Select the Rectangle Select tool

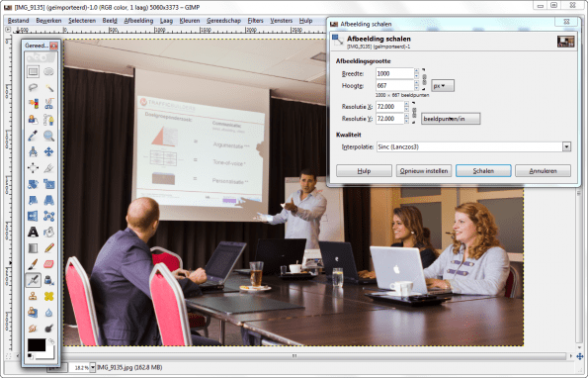(x=33, y=71)
